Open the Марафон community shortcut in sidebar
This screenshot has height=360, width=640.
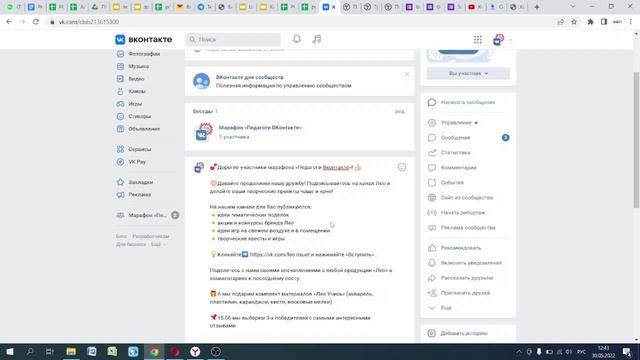tap(147, 215)
